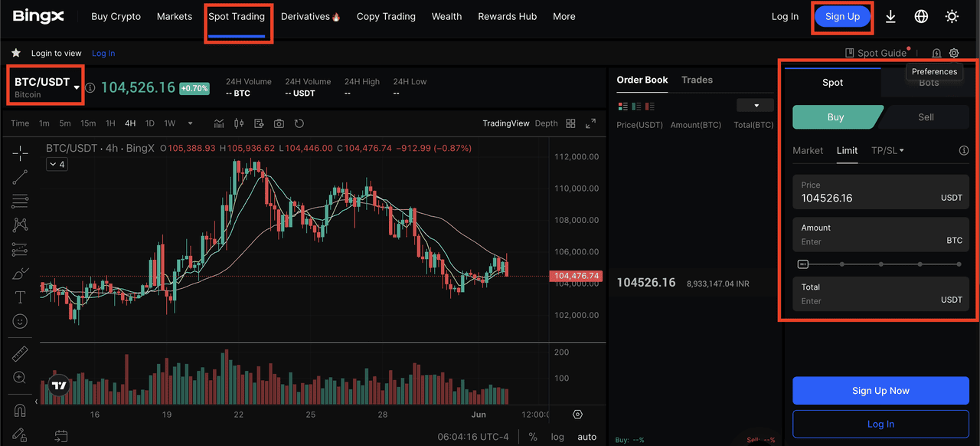Toggle percent scale on chart

533,437
